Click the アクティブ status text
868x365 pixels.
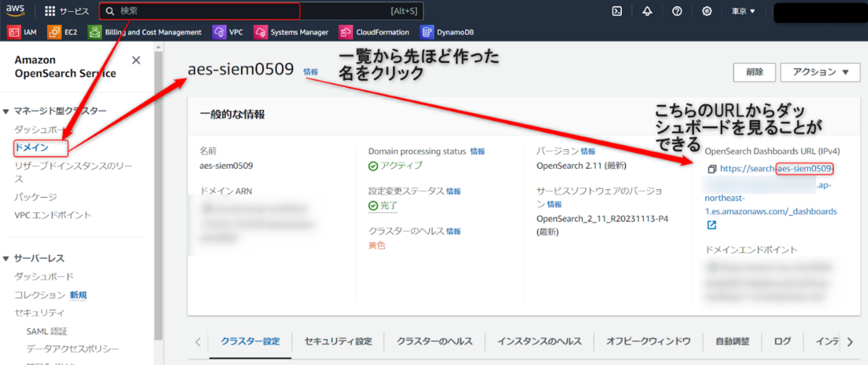[x=401, y=166]
